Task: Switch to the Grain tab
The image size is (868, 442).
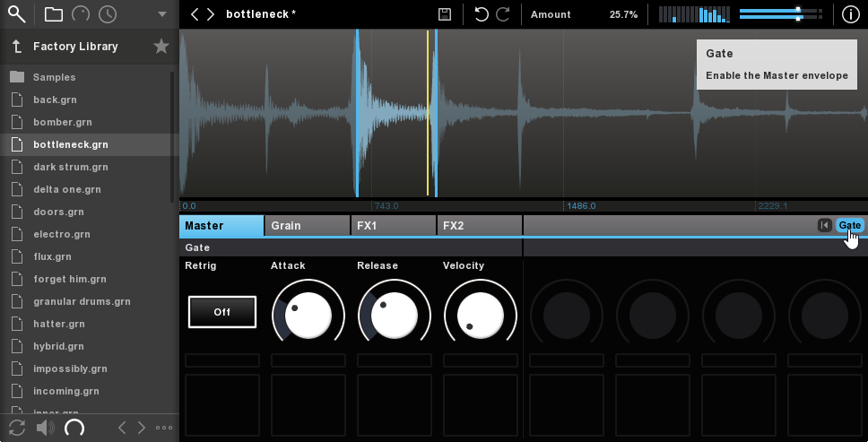Action: click(308, 226)
